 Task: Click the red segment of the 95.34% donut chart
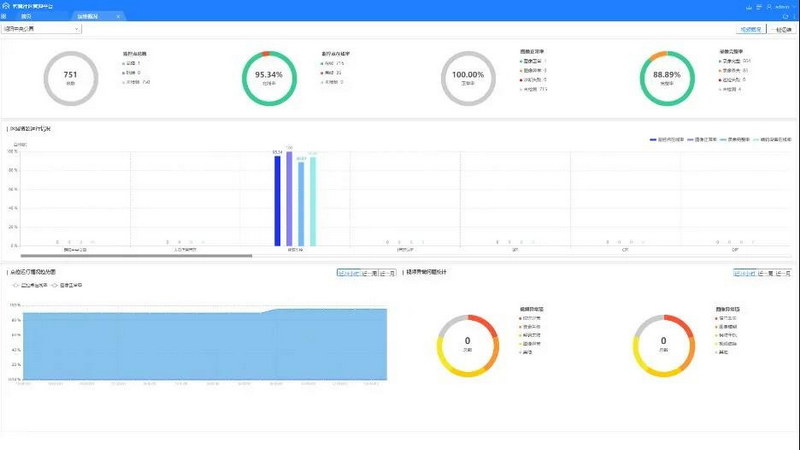pos(265,53)
